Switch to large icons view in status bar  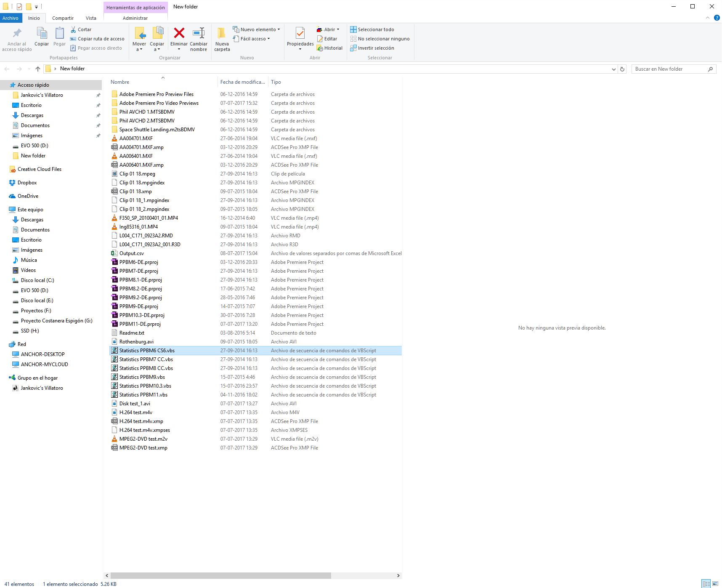click(715, 584)
